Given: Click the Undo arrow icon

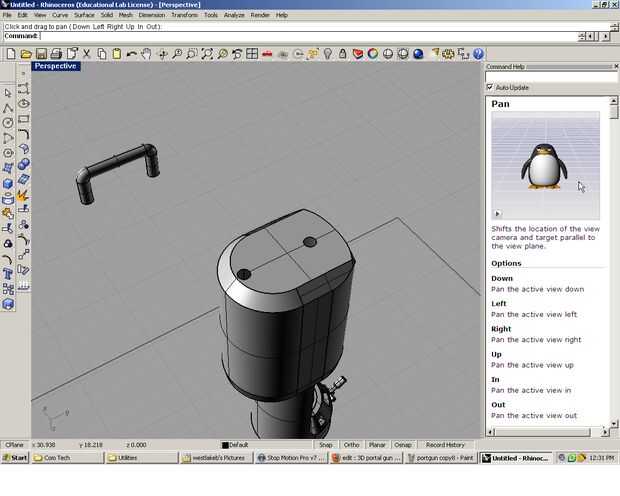Looking at the screenshot, I should (x=131, y=54).
